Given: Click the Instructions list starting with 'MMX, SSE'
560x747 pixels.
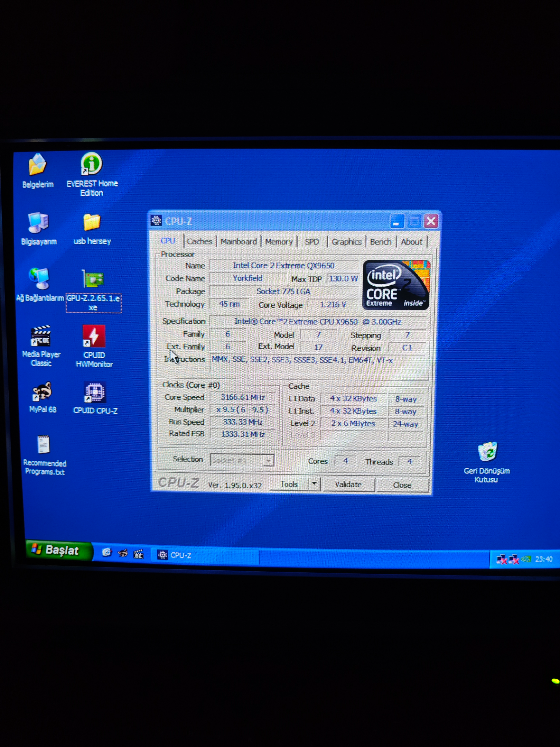Looking at the screenshot, I should (x=318, y=363).
